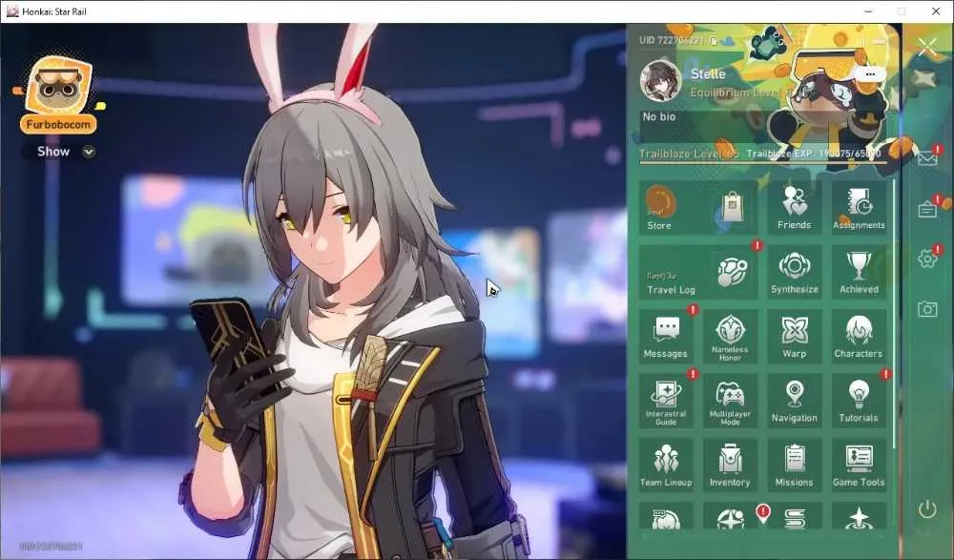This screenshot has width=954, height=560.
Task: Open the Warp gacha icon
Action: [794, 337]
